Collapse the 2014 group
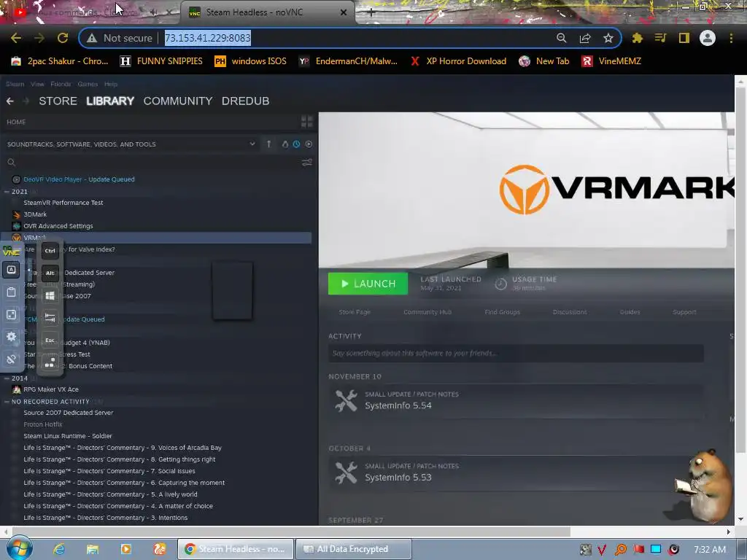 (7, 378)
